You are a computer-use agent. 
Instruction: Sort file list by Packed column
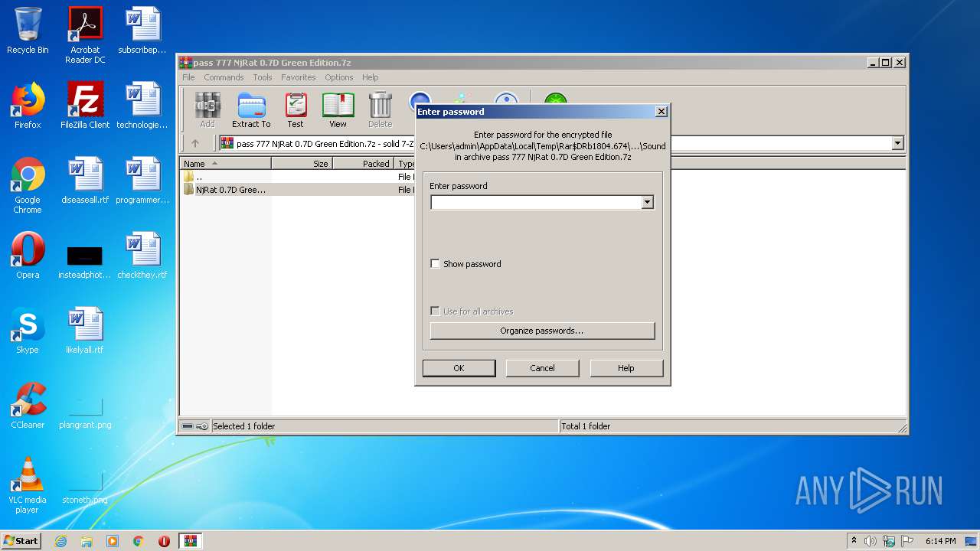(x=363, y=164)
